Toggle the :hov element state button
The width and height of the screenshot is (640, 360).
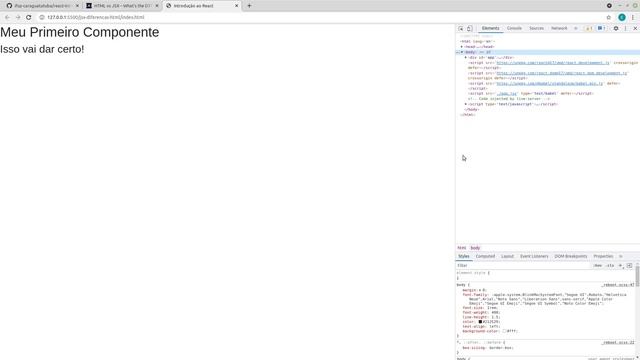tap(598, 266)
